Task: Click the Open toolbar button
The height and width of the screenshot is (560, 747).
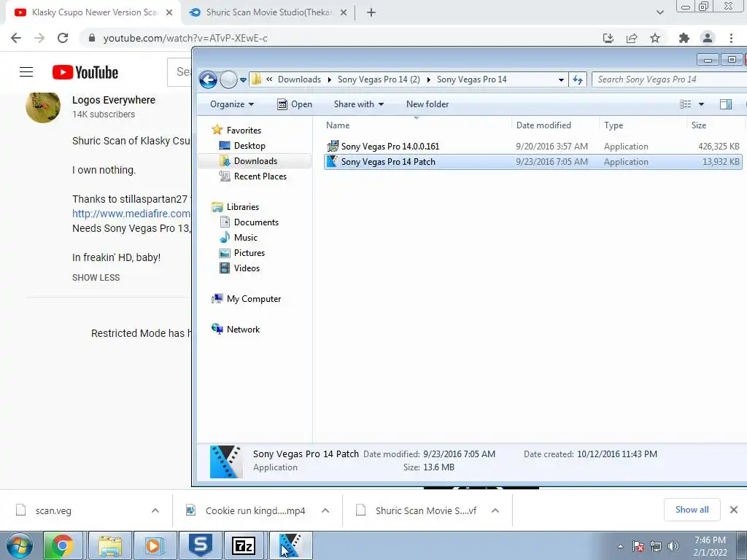Action: point(295,104)
